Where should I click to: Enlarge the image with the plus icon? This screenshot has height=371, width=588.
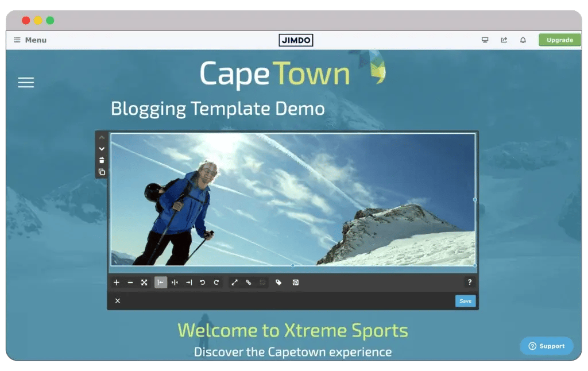coord(117,283)
